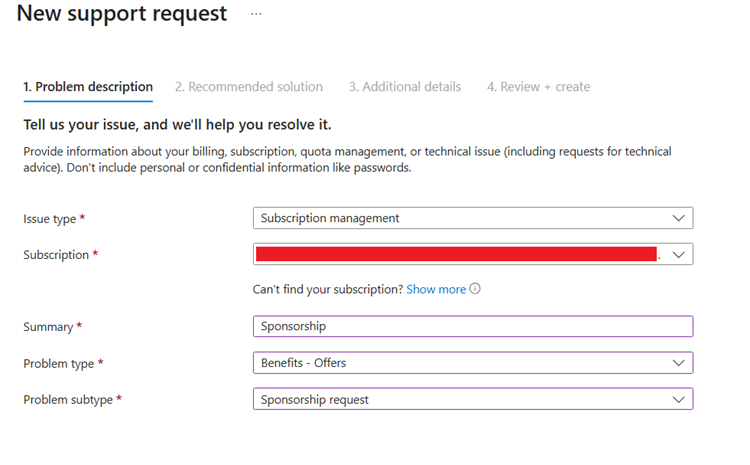Viewport: 750px width, 465px height.
Task: Click the chevron arrow on Subscription field
Action: (679, 255)
